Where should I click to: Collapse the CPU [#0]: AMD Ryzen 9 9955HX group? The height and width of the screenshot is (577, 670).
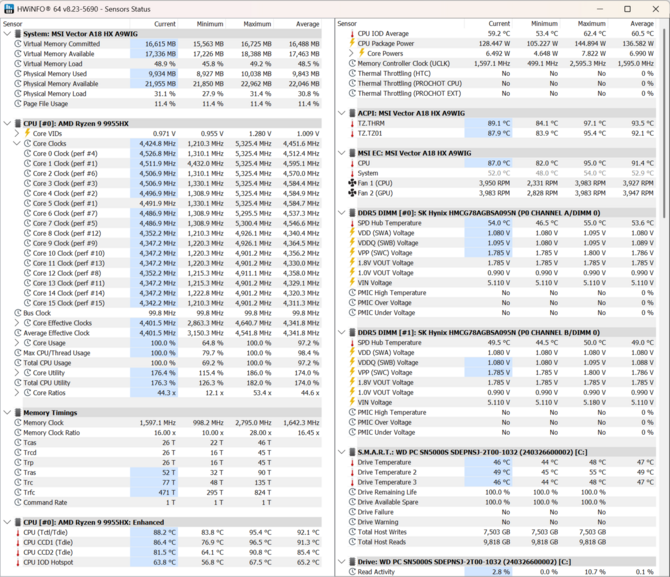[x=7, y=124]
